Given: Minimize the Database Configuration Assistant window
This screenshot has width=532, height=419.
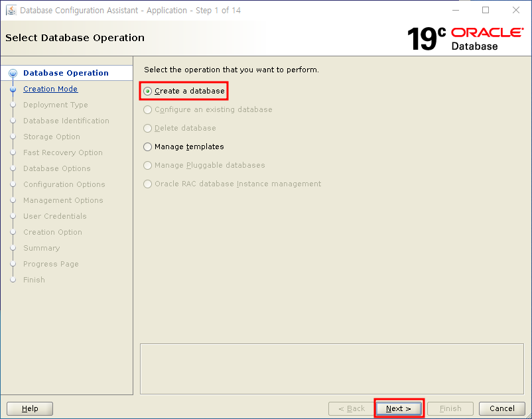Looking at the screenshot, I should (x=456, y=10).
